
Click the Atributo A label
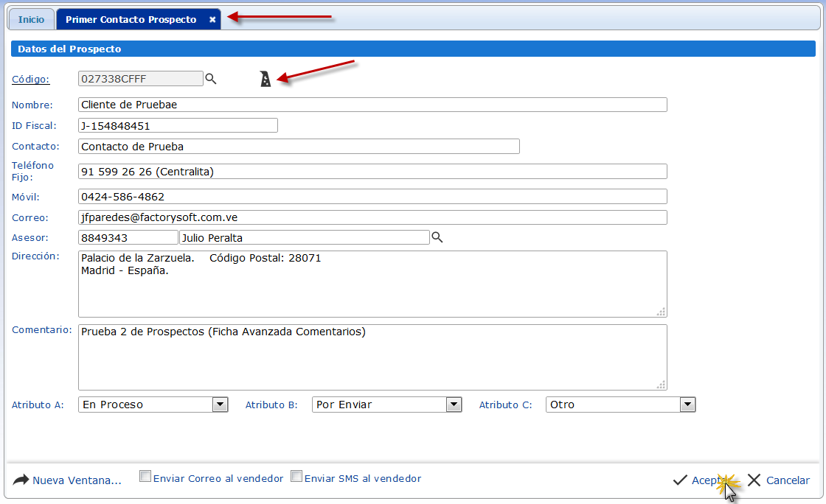coord(38,405)
